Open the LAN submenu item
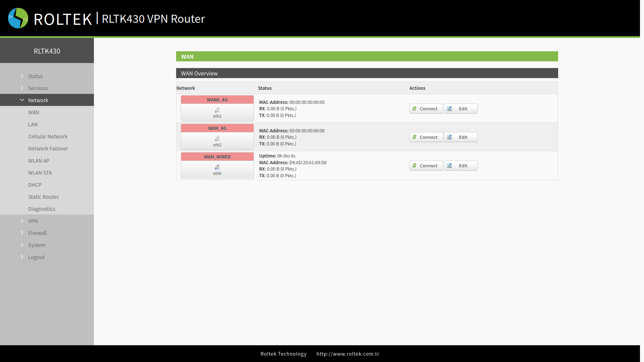The image size is (644, 362). point(33,124)
